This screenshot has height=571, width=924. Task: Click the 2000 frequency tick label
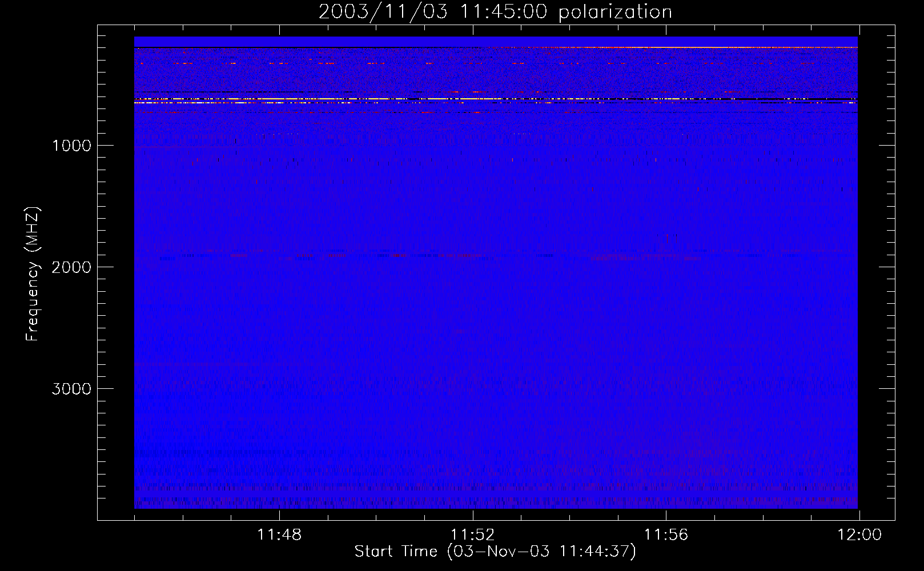71,267
